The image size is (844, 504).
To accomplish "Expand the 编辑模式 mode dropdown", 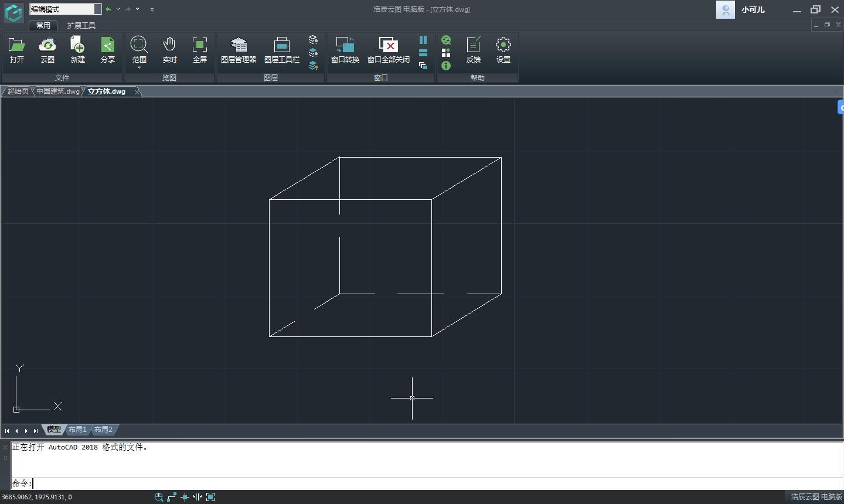I will (97, 9).
